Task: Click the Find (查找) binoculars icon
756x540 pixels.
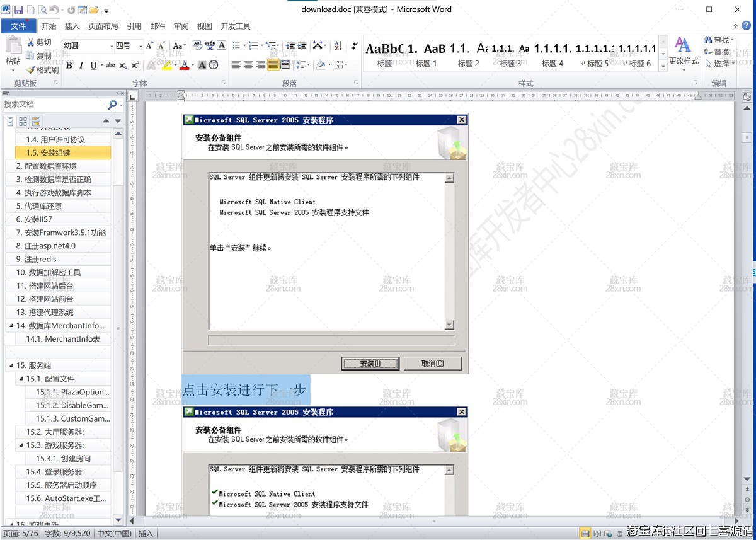Action: [709, 40]
